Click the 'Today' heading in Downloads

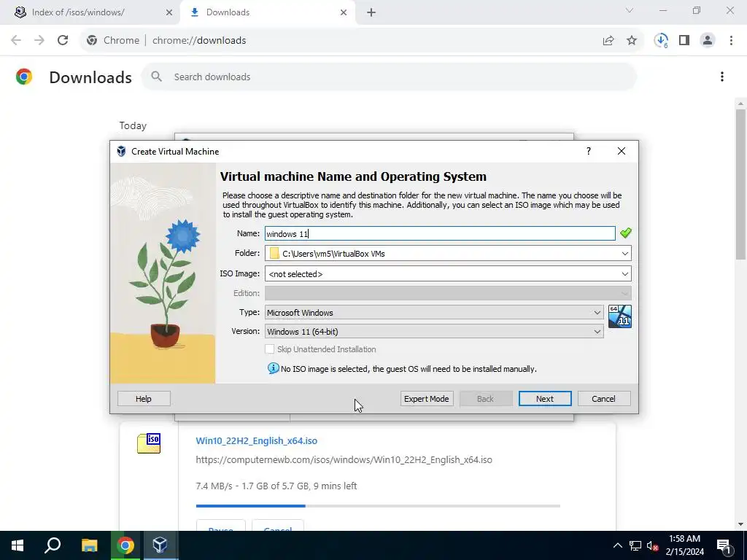click(133, 125)
